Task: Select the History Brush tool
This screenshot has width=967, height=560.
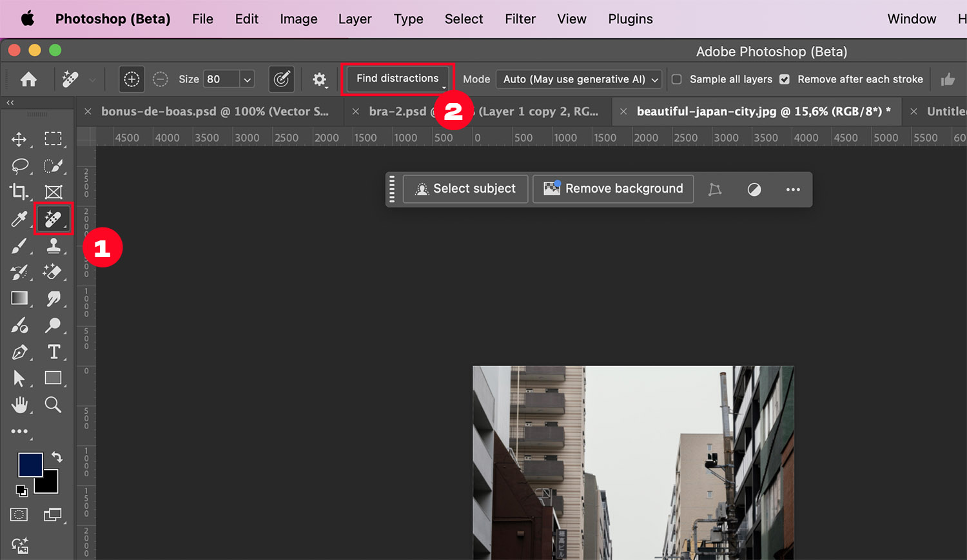Action: 19,272
